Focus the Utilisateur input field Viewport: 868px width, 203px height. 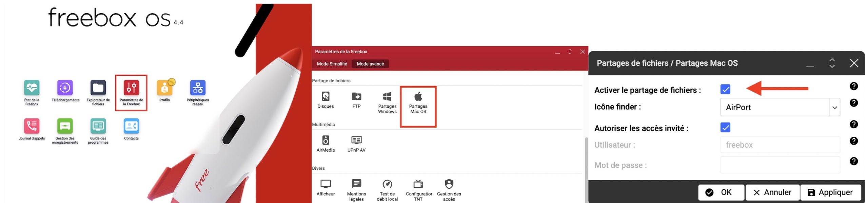[x=780, y=145]
